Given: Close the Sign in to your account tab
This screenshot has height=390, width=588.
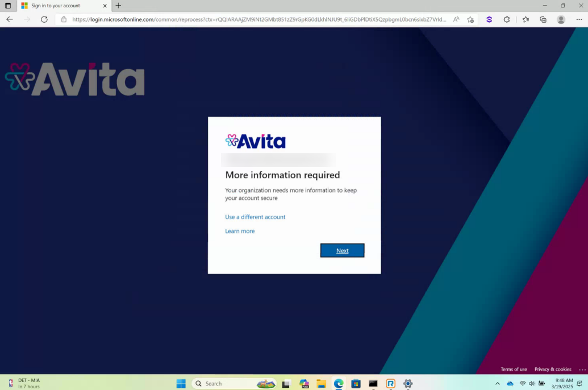Looking at the screenshot, I should [105, 6].
